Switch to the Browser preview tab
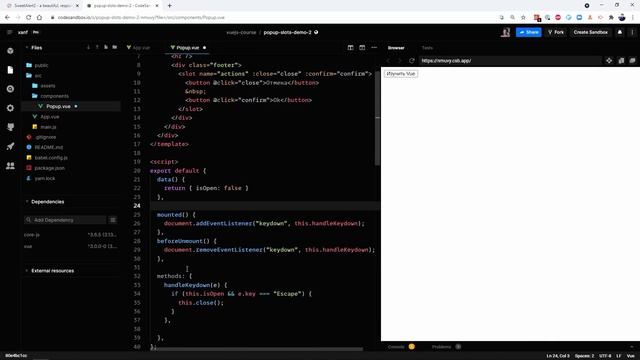The image size is (640, 360). (x=396, y=48)
